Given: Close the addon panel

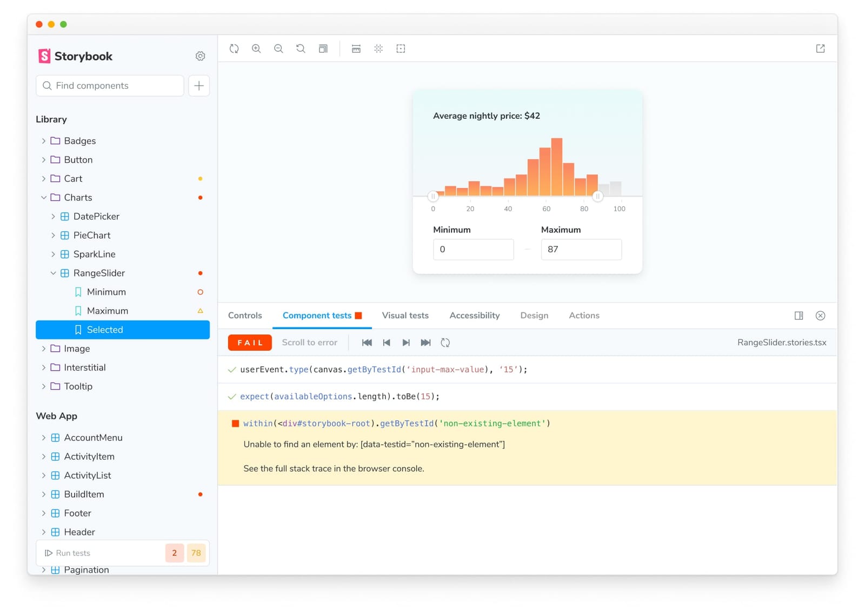Looking at the screenshot, I should point(820,316).
